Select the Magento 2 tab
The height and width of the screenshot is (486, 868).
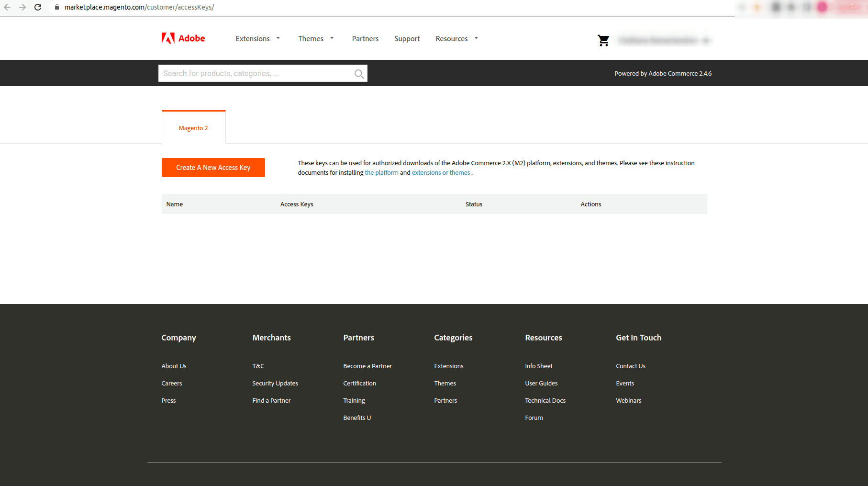click(x=193, y=128)
